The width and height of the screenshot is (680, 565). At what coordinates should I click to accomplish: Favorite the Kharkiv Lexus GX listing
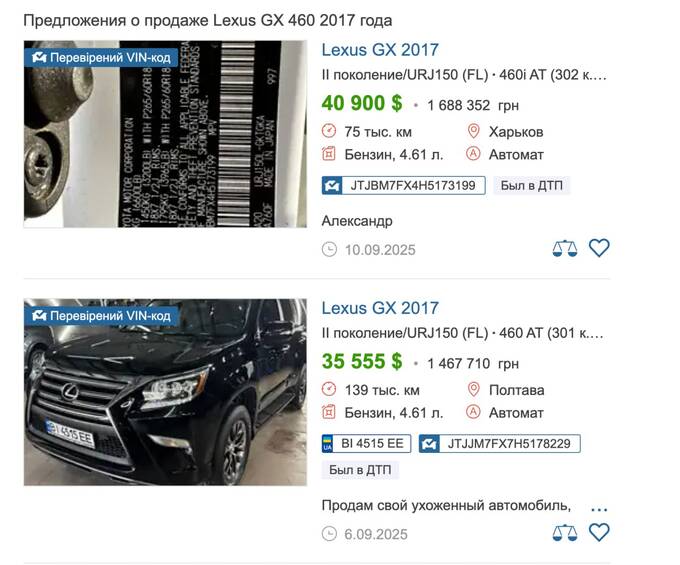(x=599, y=248)
